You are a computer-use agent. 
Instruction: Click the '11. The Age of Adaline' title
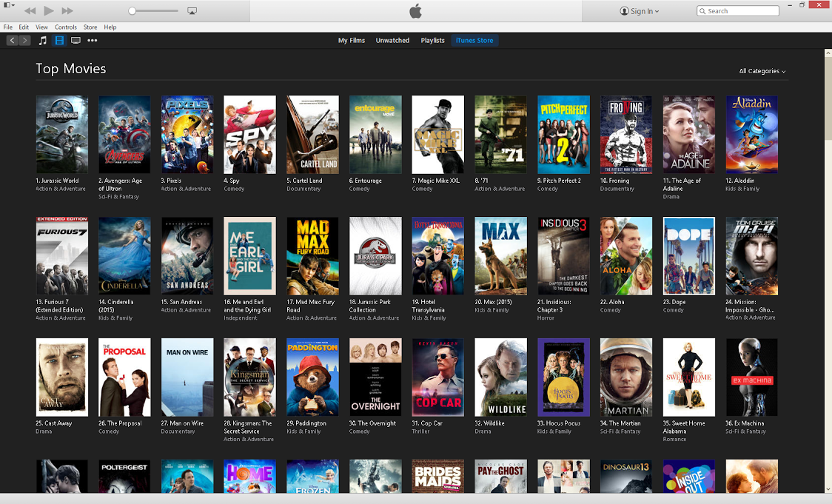(682, 184)
